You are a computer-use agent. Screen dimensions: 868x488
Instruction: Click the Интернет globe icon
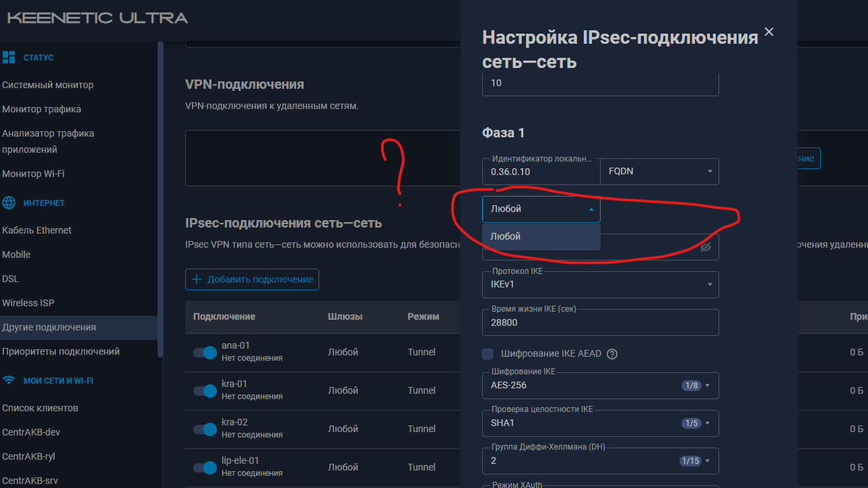point(9,203)
